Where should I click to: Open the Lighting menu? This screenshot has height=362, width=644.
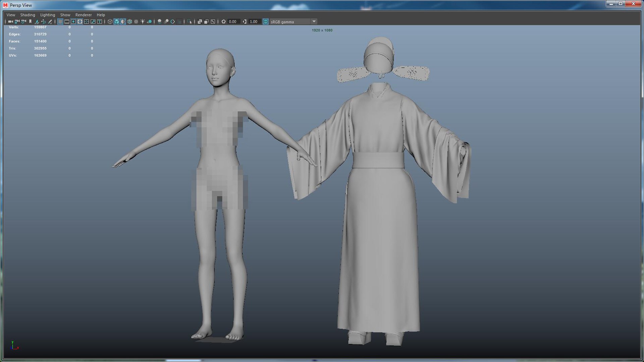[x=47, y=15]
